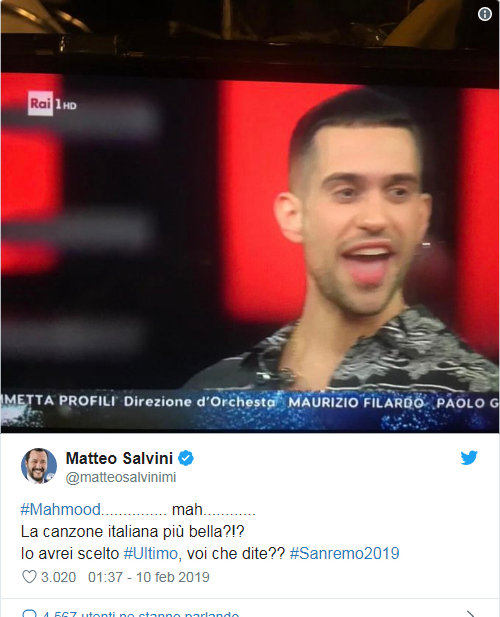The image size is (500, 617).
Task: Click the speech bubble reply icon
Action: tap(30, 613)
